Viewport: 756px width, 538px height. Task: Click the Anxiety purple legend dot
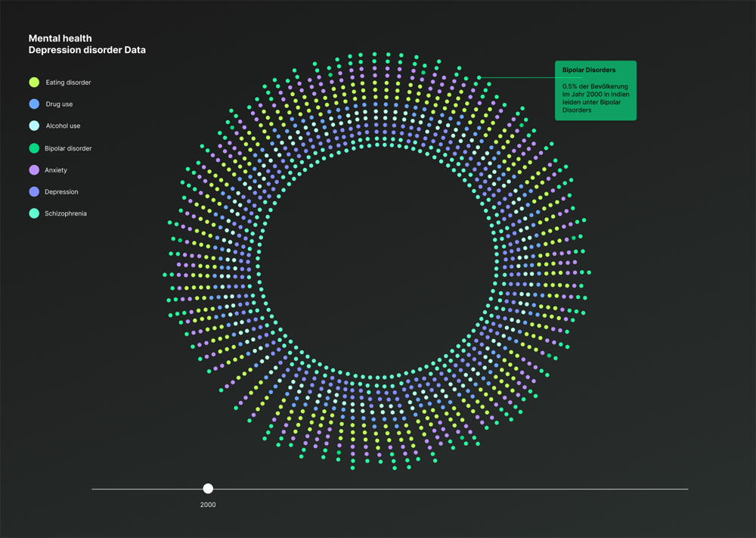coord(34,170)
